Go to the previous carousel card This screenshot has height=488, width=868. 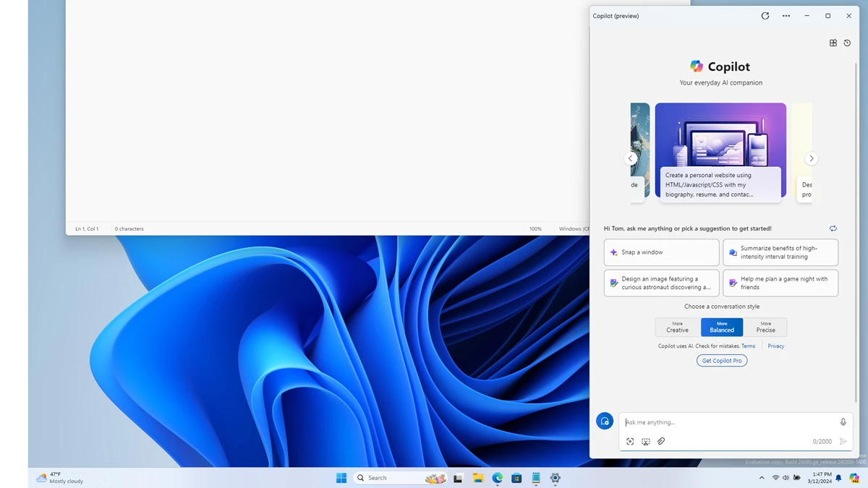tap(630, 158)
